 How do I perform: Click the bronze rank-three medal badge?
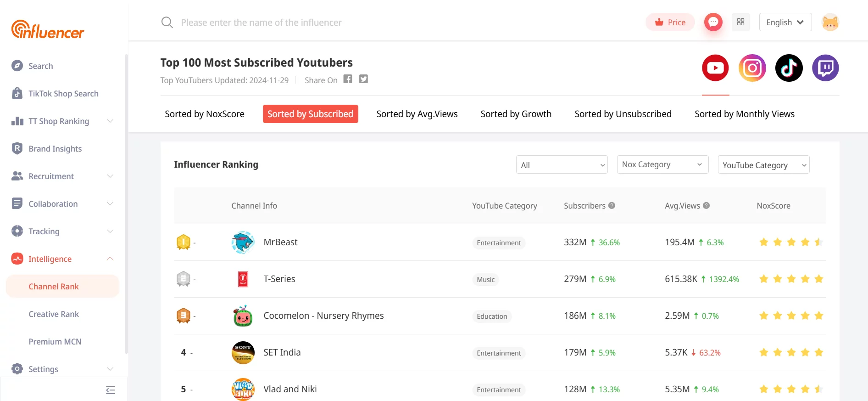[184, 316]
